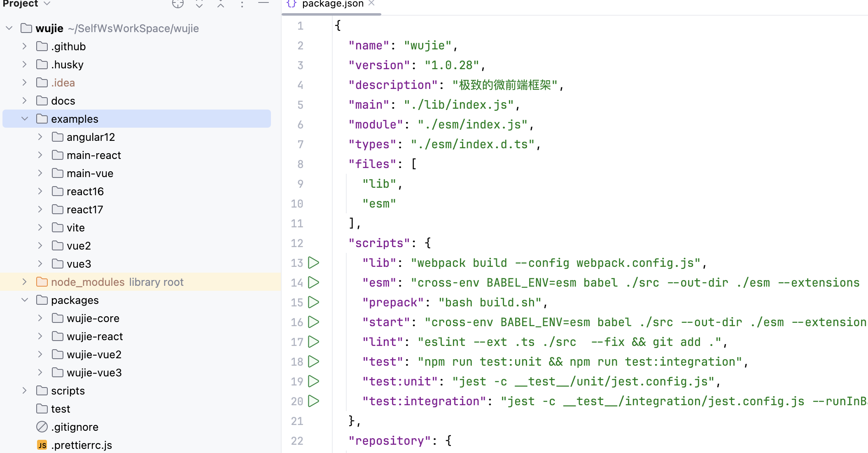
Task: Click the select opened file target icon
Action: click(x=178, y=4)
